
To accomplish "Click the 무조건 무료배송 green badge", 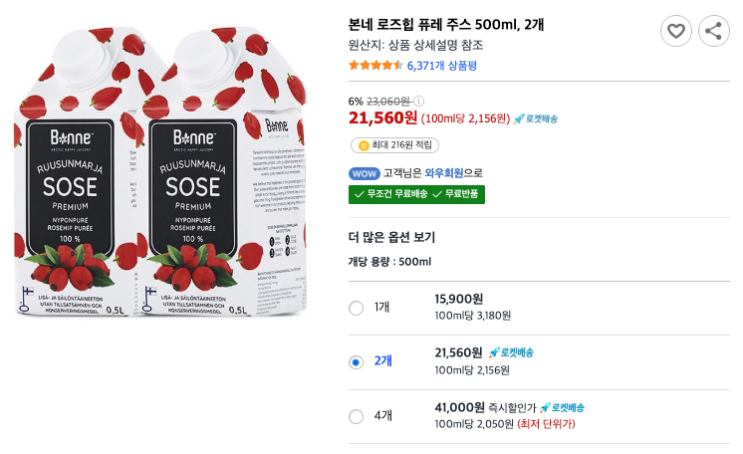I will pyautogui.click(x=390, y=194).
